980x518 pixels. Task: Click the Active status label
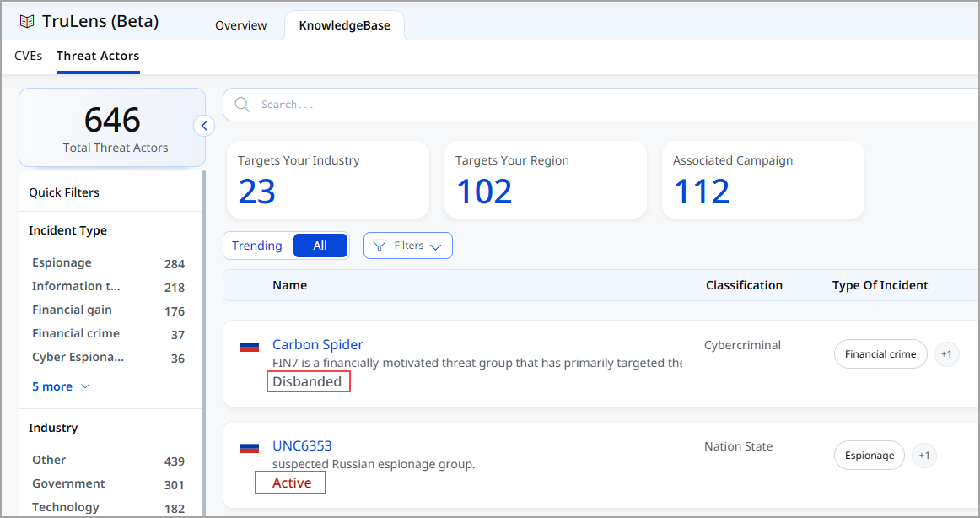(291, 483)
